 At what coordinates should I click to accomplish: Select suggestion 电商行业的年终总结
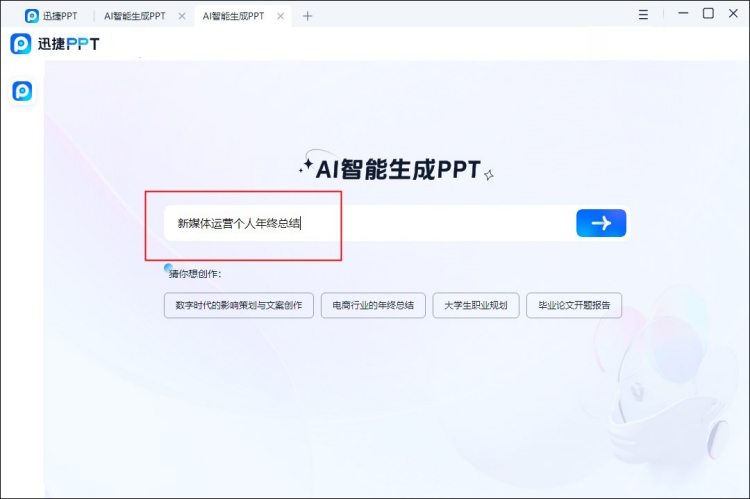(x=373, y=305)
